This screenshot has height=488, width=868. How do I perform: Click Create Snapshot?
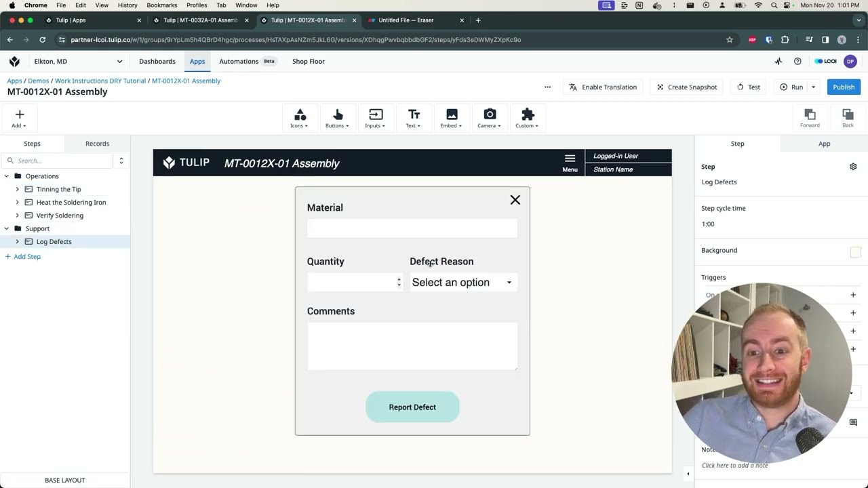coord(686,87)
